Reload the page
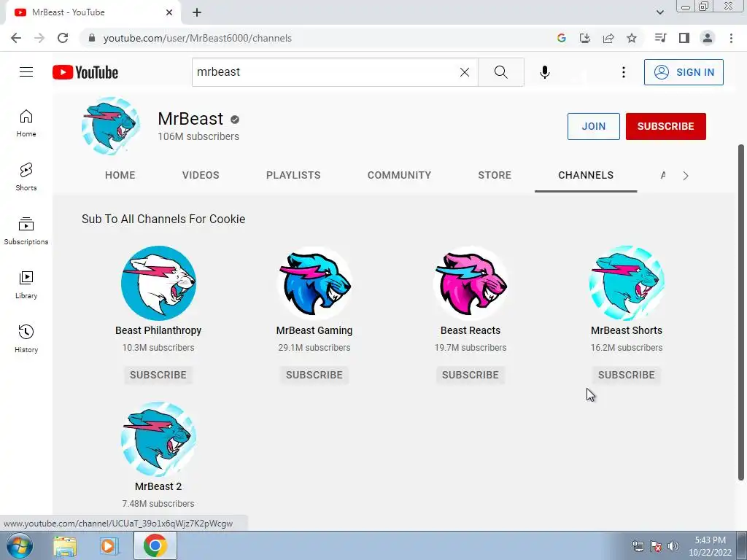Image resolution: width=747 pixels, height=560 pixels. click(x=63, y=38)
